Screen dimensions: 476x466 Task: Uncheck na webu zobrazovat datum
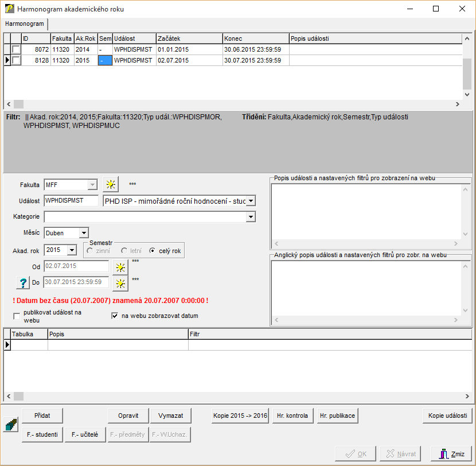[115, 316]
